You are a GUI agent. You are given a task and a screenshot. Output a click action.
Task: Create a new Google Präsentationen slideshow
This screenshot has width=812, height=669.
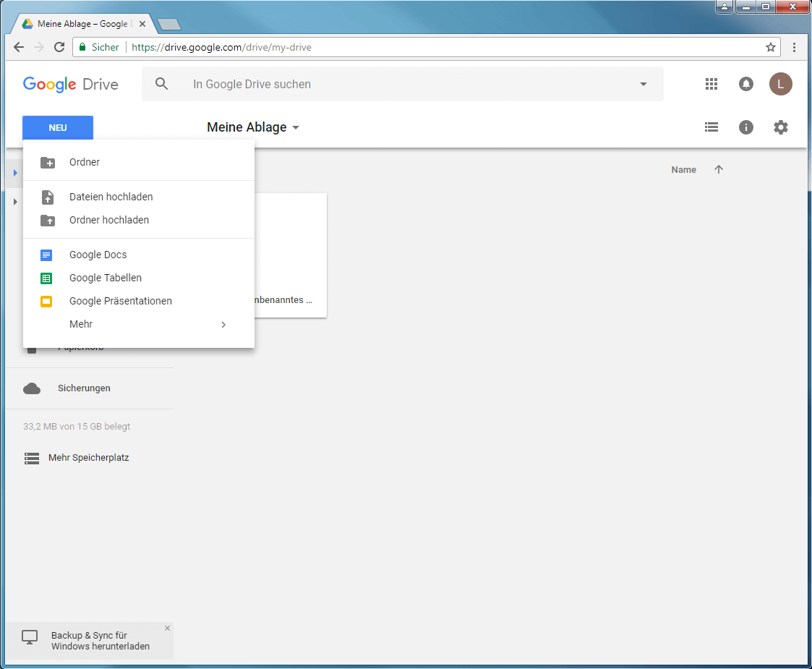(139, 302)
